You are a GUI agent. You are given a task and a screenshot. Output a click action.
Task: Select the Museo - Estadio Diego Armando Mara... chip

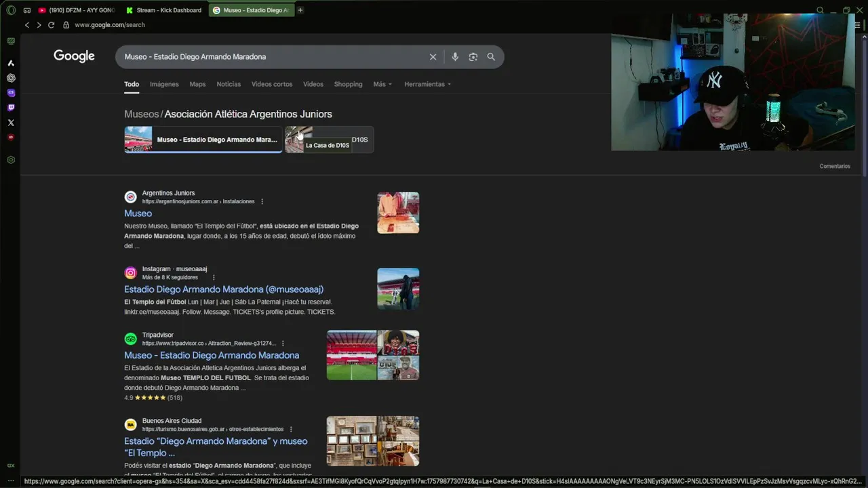[203, 140]
